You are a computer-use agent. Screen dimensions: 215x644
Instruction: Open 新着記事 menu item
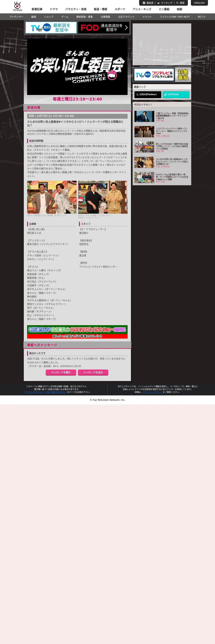[37, 9]
